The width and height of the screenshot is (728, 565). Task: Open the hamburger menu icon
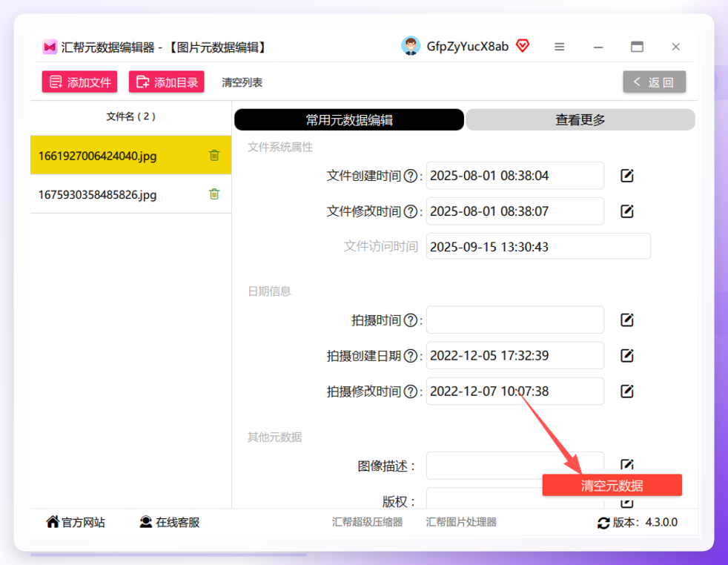pos(560,47)
